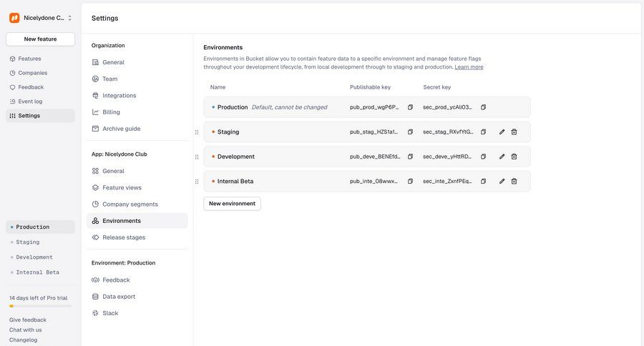Copy the Development publishable key
Image resolution: width=644 pixels, height=346 pixels.
410,157
